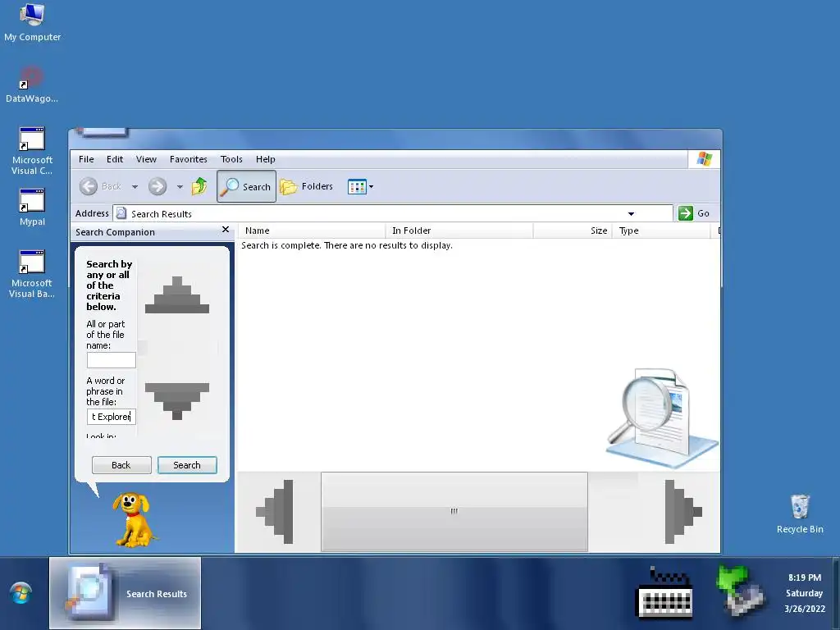Screen dimensions: 840x630
Task: Click the Views toolbar icon
Action: [357, 186]
